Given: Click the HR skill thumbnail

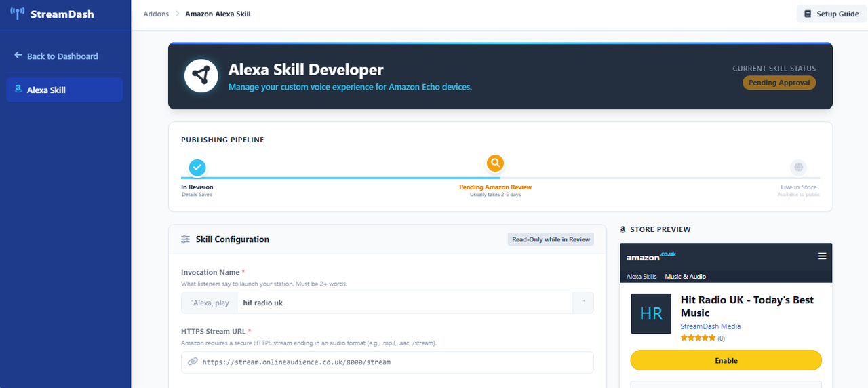Looking at the screenshot, I should point(651,313).
